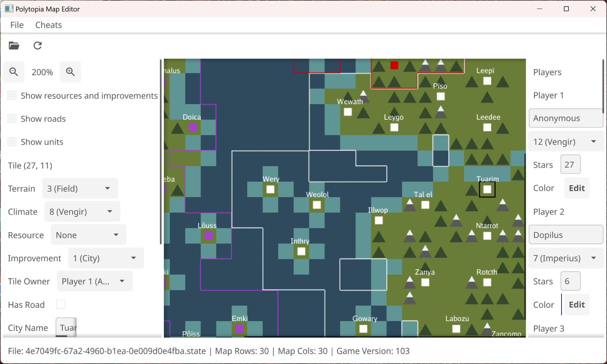The height and width of the screenshot is (364, 607).
Task: Select the Leedee city tile
Action: (487, 128)
